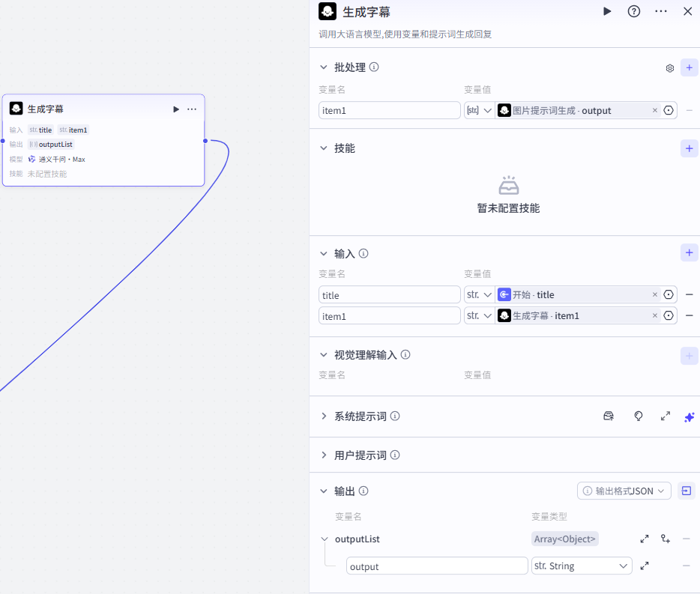
Task: Collapse the 输入 section
Action: 324,253
